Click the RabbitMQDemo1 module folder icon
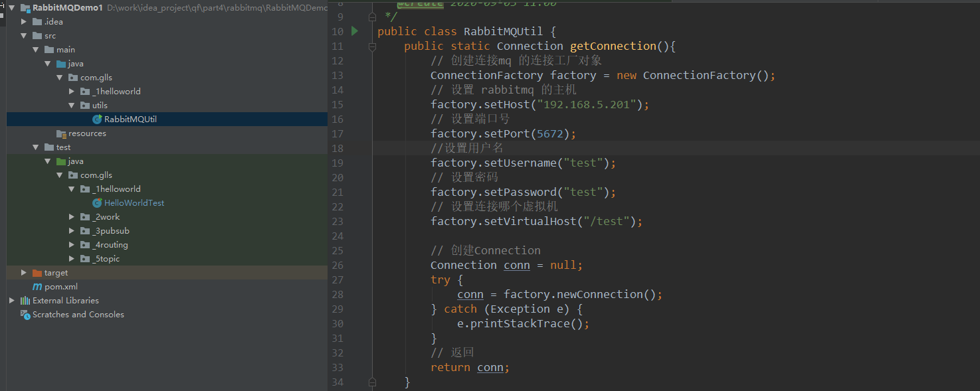 [26, 8]
